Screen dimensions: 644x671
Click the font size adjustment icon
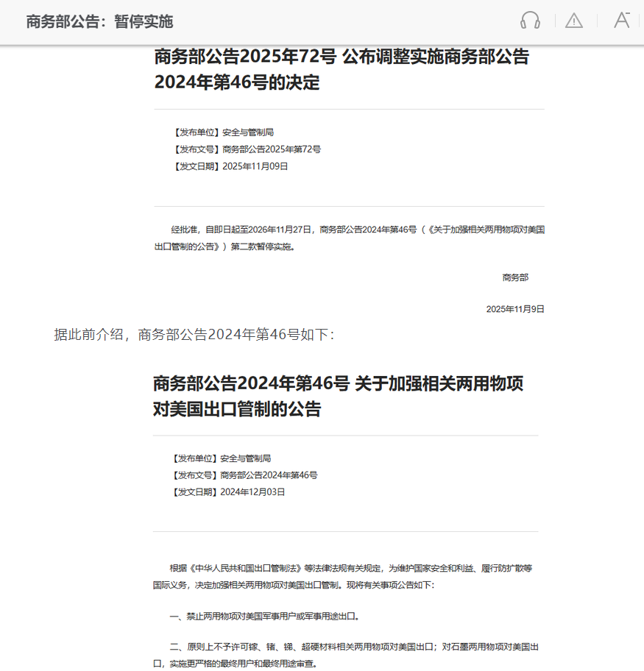click(622, 20)
